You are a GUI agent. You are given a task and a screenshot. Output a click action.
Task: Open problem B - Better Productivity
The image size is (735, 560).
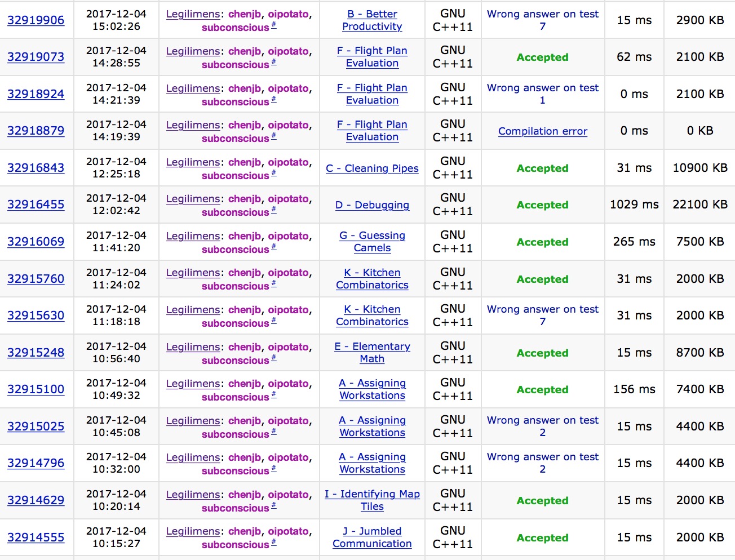[372, 20]
